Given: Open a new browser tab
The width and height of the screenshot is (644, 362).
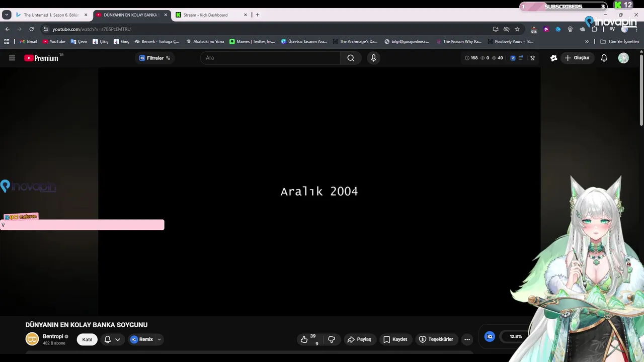Looking at the screenshot, I should point(258,15).
